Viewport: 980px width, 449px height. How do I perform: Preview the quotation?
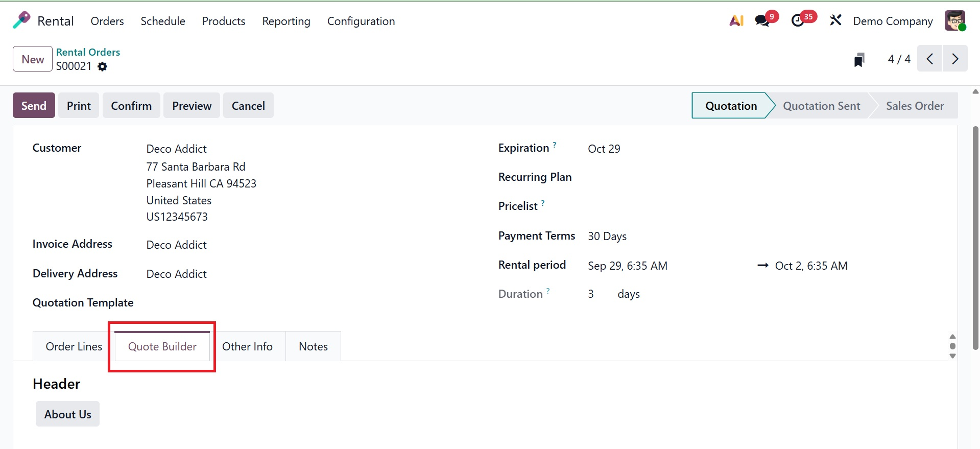(x=192, y=106)
